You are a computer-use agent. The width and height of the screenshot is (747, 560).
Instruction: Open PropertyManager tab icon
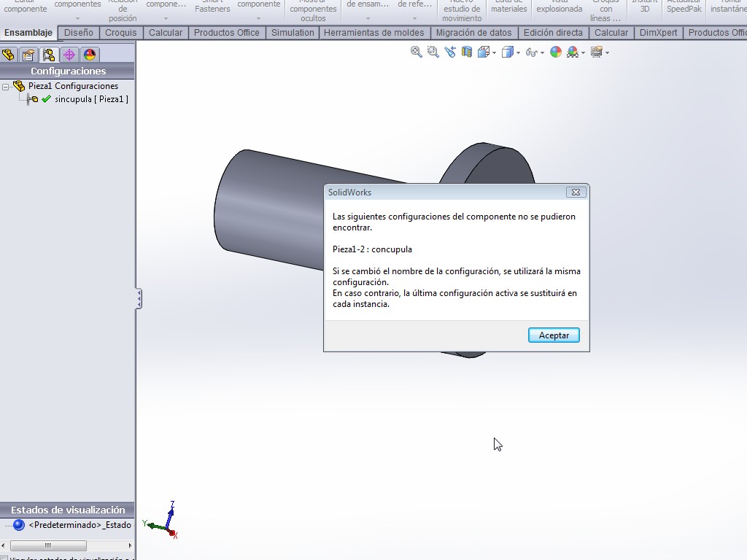click(x=28, y=55)
